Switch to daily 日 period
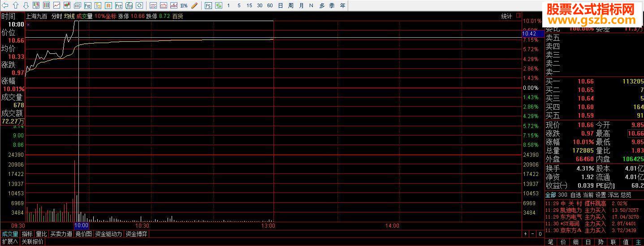 pos(281,5)
